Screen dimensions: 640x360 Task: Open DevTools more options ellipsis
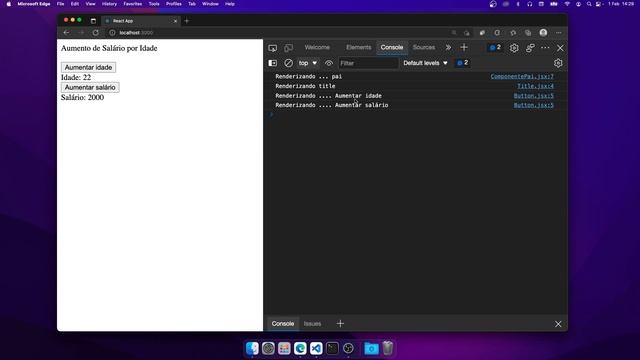click(545, 48)
